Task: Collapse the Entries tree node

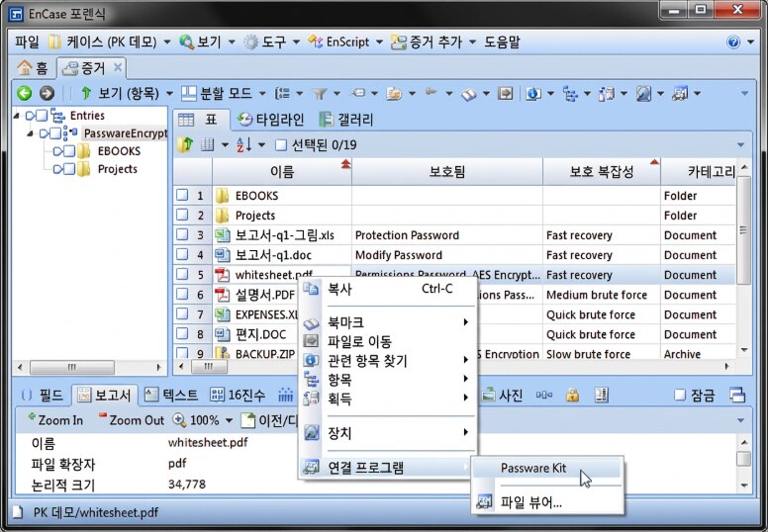Action: coord(17,116)
